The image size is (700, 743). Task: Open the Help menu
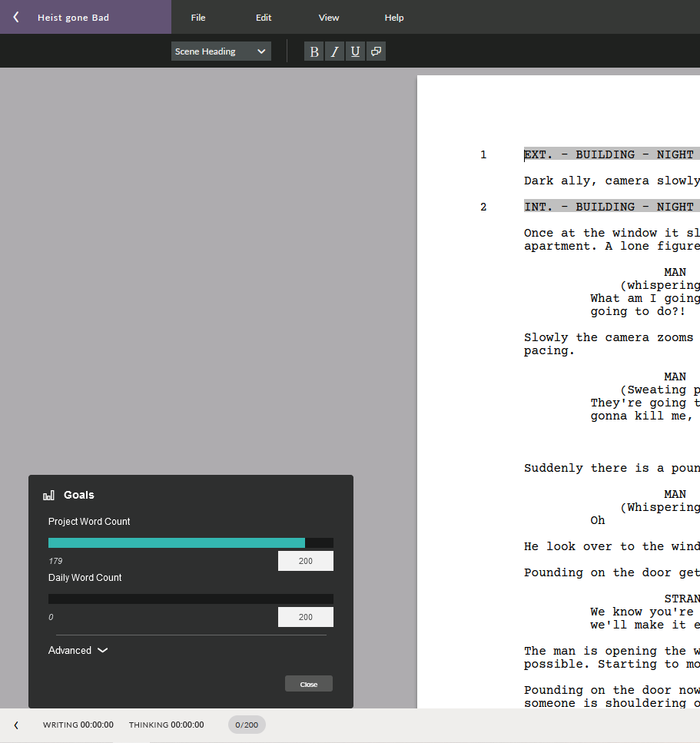(x=394, y=18)
